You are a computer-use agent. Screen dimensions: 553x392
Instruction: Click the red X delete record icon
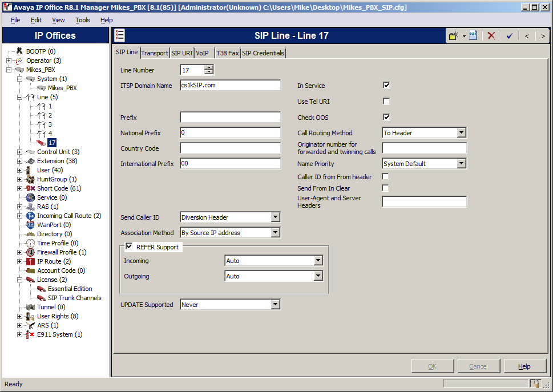coord(491,35)
